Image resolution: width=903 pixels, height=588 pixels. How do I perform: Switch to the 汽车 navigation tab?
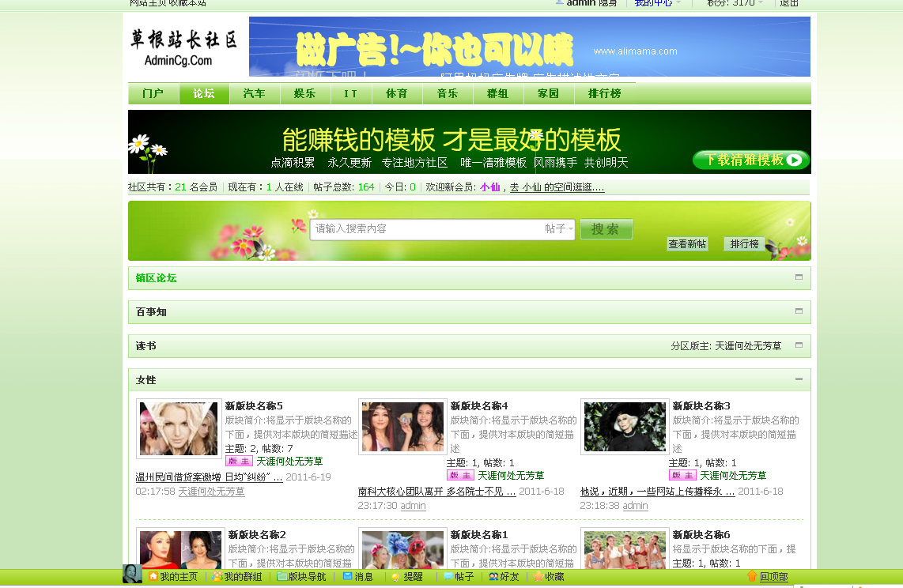point(253,93)
